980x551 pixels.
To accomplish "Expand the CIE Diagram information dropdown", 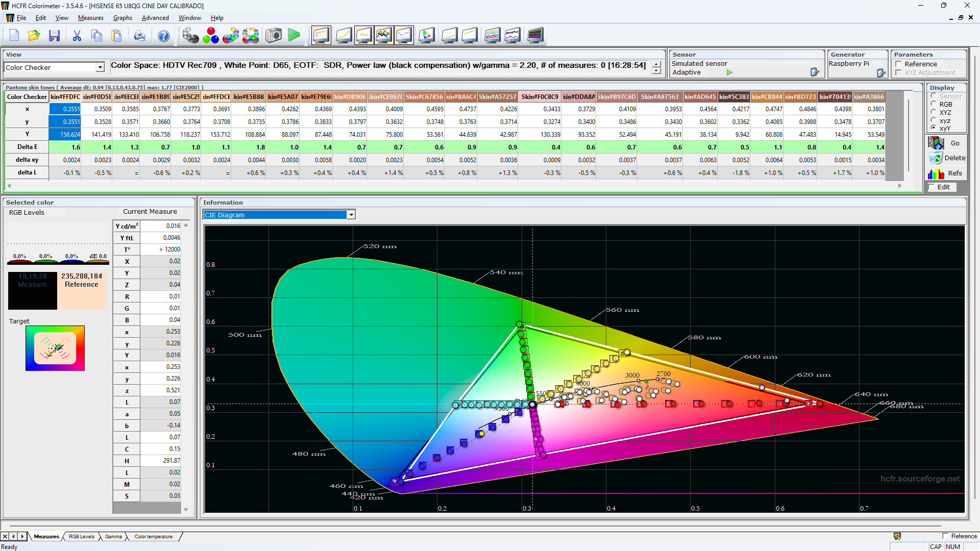I will [351, 215].
